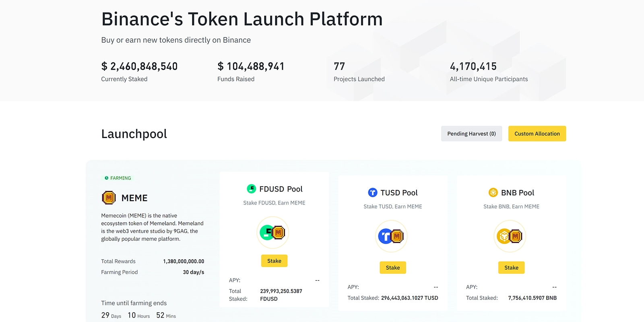Stake in the BNB Pool
644x322 pixels.
(x=511, y=268)
